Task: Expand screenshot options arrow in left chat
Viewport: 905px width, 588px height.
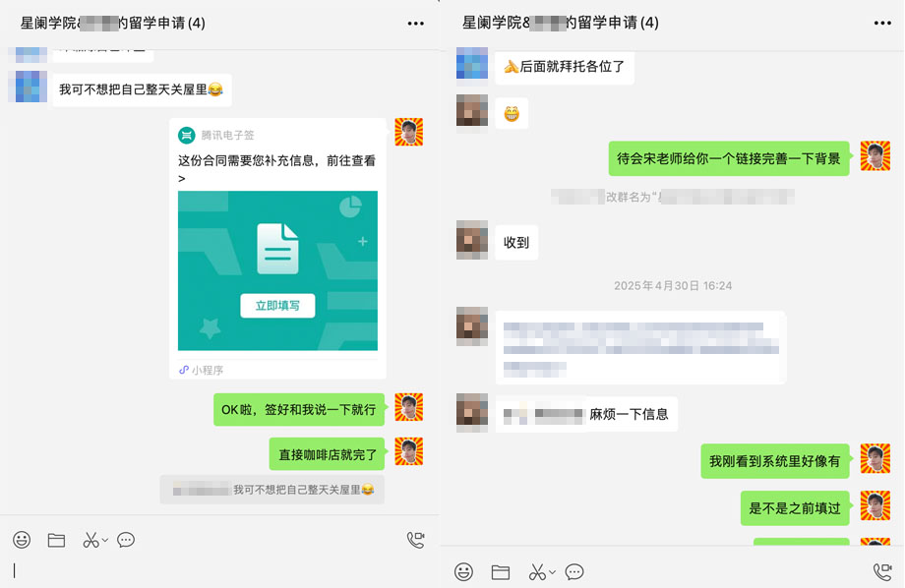Action: pyautogui.click(x=105, y=541)
